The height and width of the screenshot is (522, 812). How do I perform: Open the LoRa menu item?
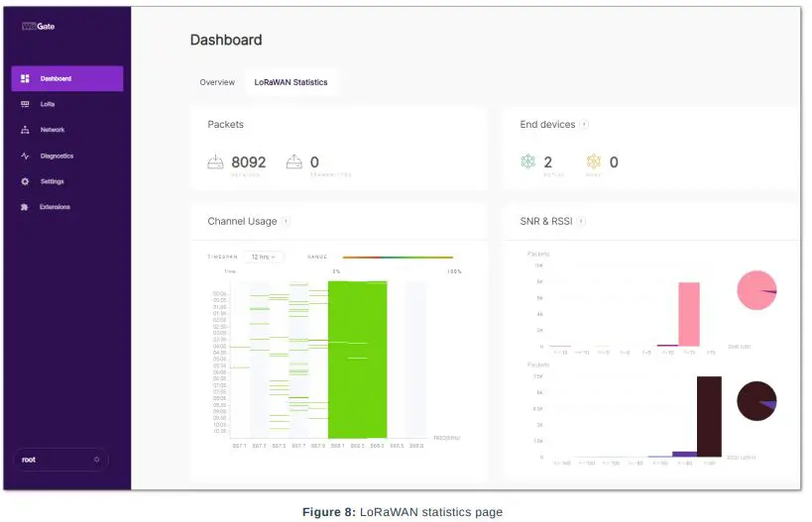pos(67,104)
